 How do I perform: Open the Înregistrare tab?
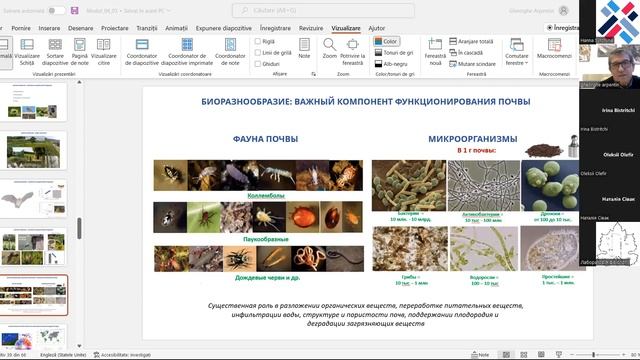click(x=275, y=28)
